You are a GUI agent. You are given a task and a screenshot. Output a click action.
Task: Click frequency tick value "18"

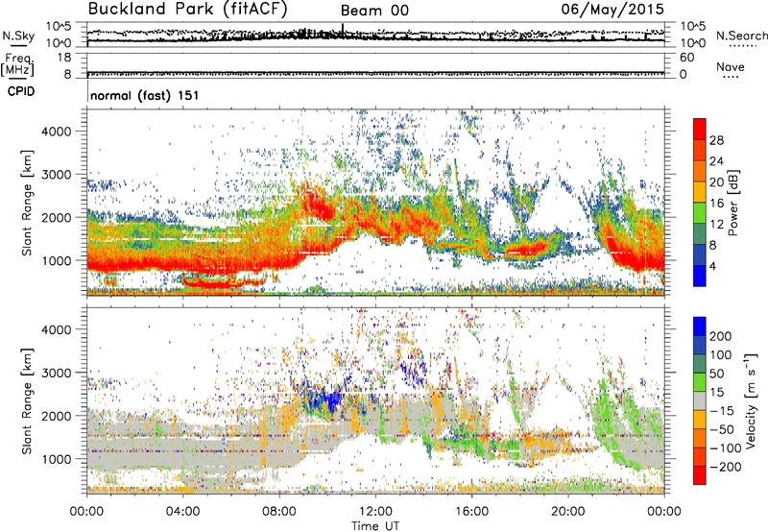(x=64, y=58)
